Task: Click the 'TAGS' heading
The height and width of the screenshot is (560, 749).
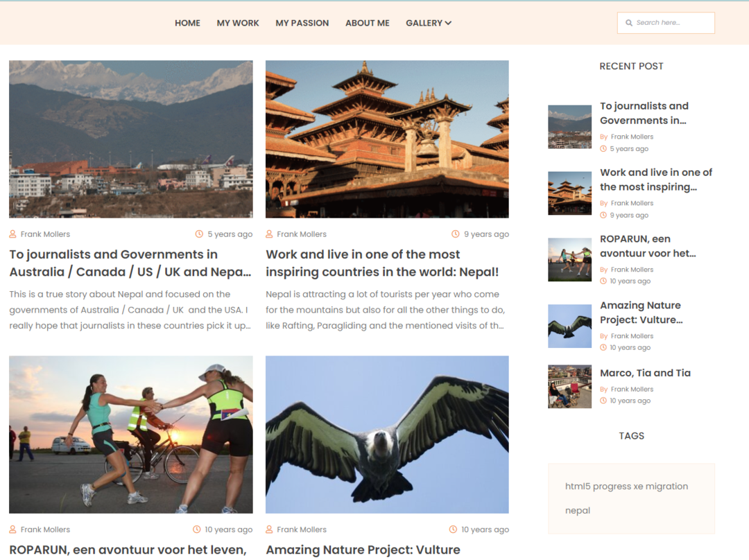Action: (x=632, y=436)
